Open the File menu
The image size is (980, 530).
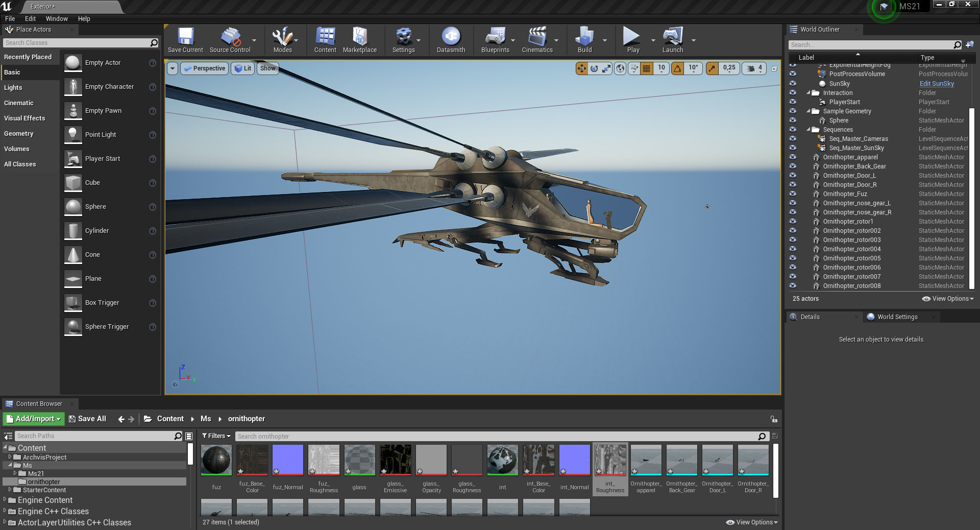(x=10, y=18)
